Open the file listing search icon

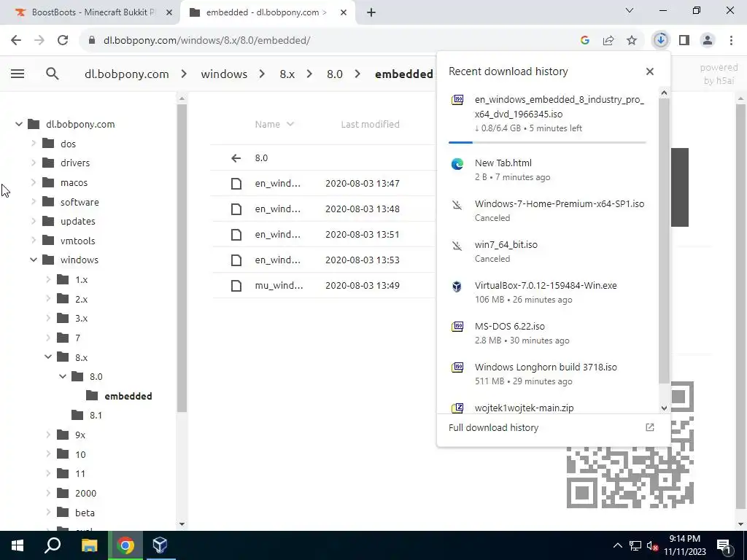pos(53,74)
